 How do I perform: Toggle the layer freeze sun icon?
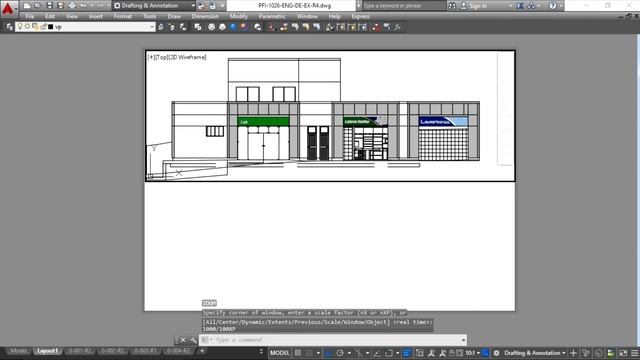(27, 27)
